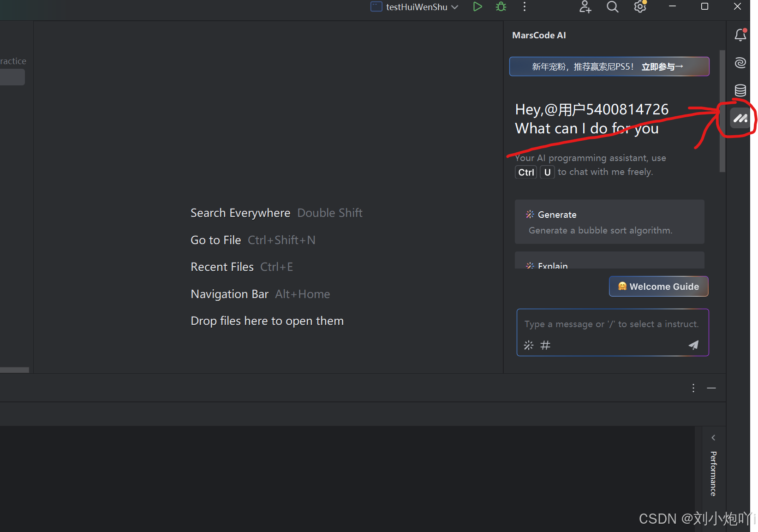Click the Go to File hint text
Screen dimensions: 758x532
[216, 240]
